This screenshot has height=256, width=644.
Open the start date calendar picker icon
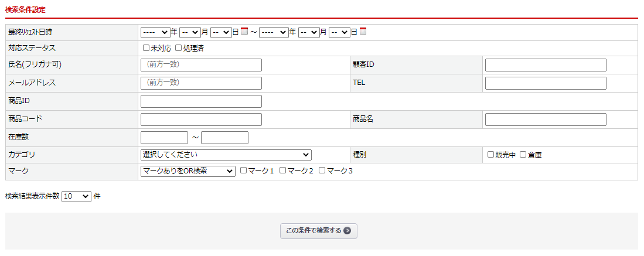(244, 32)
